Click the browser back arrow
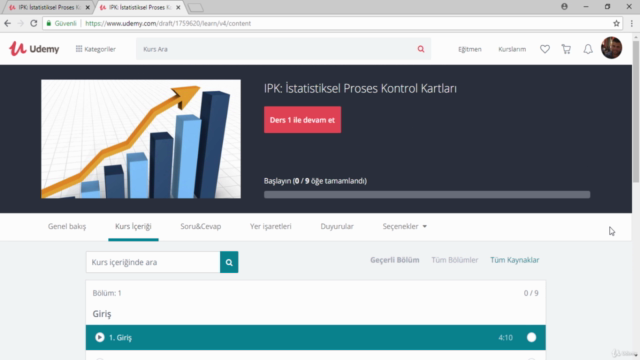The width and height of the screenshot is (640, 360). (7, 23)
